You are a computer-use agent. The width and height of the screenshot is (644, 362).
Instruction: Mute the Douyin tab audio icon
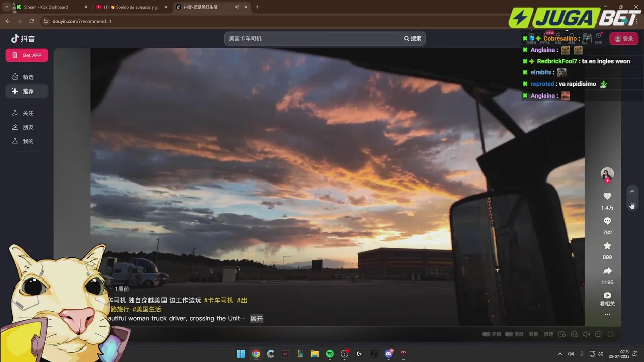(237, 7)
